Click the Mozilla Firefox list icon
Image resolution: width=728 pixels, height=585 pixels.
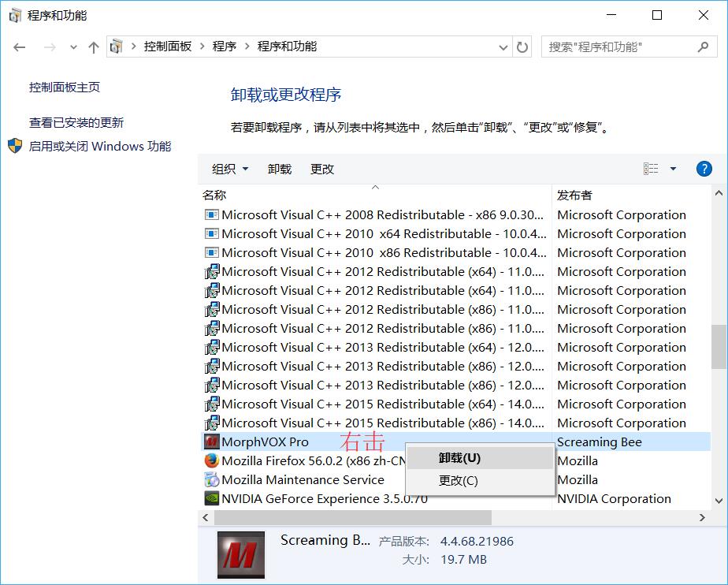211,461
